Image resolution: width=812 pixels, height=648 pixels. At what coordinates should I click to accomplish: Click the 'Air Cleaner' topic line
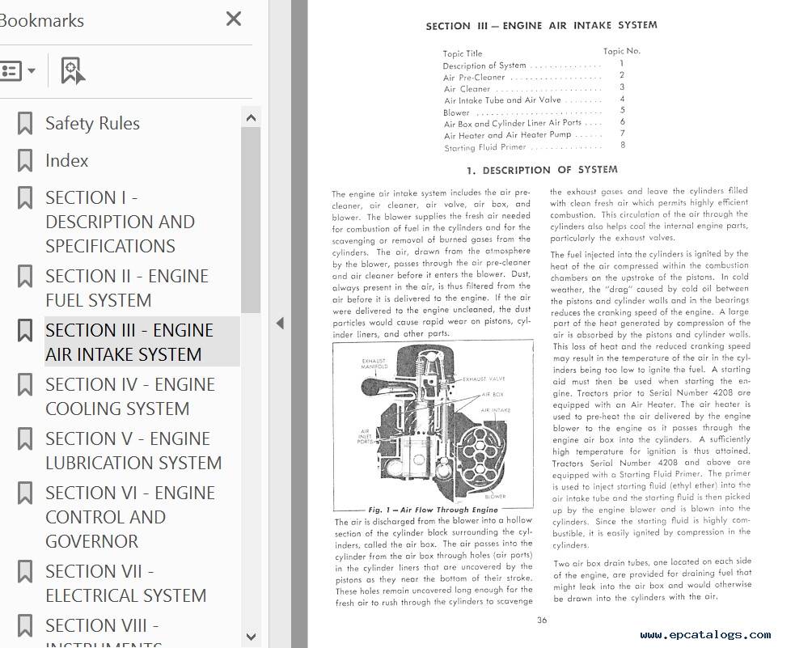467,88
